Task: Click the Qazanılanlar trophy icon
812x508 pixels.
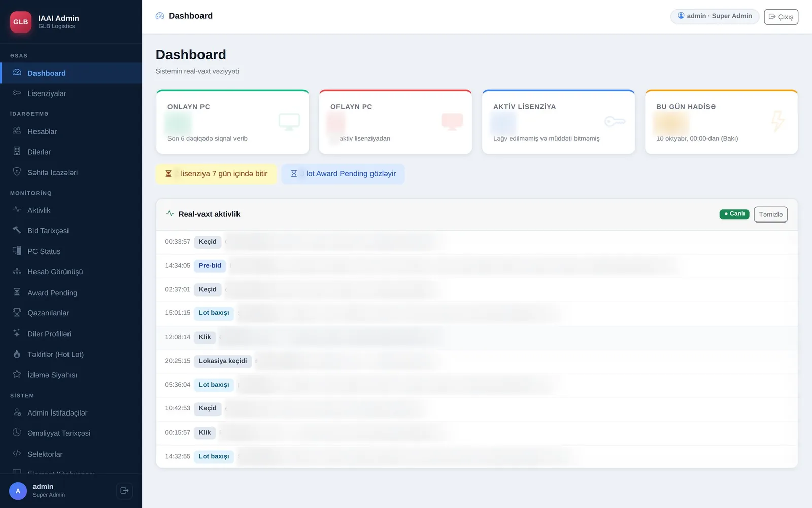Action: click(x=17, y=312)
